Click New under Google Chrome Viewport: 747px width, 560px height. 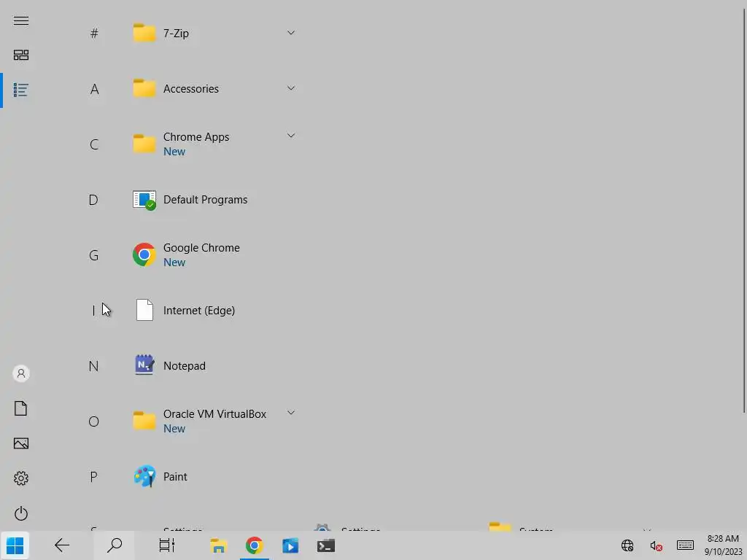[x=174, y=262]
